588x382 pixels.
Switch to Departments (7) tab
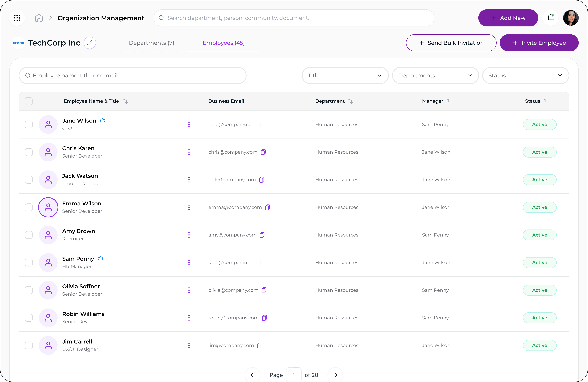(x=151, y=43)
